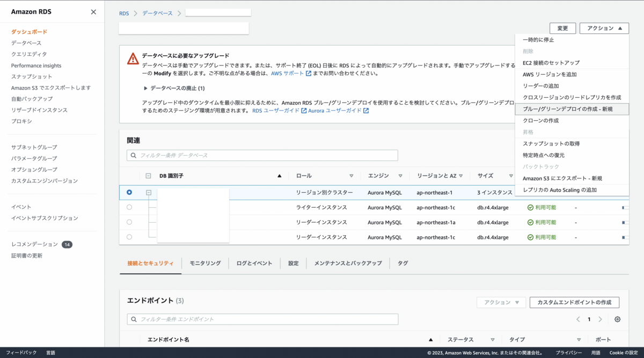Switch to the 接続とセキュリティ tab

point(150,263)
